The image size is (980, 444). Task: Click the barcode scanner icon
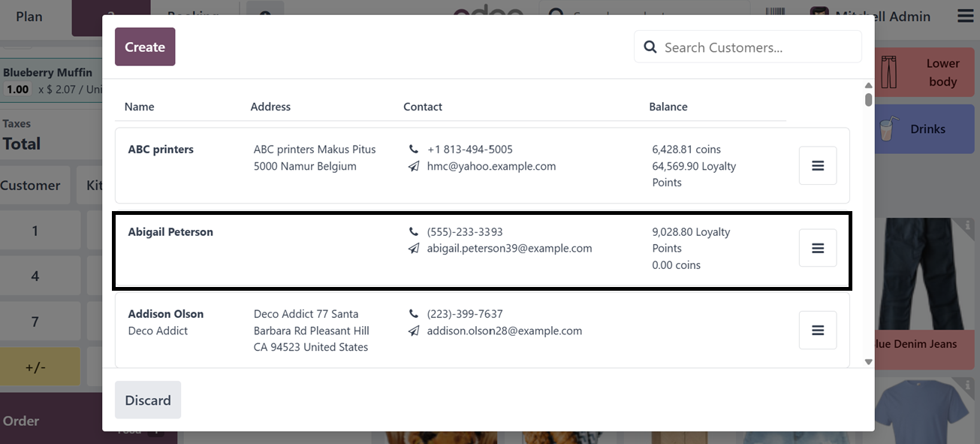776,15
